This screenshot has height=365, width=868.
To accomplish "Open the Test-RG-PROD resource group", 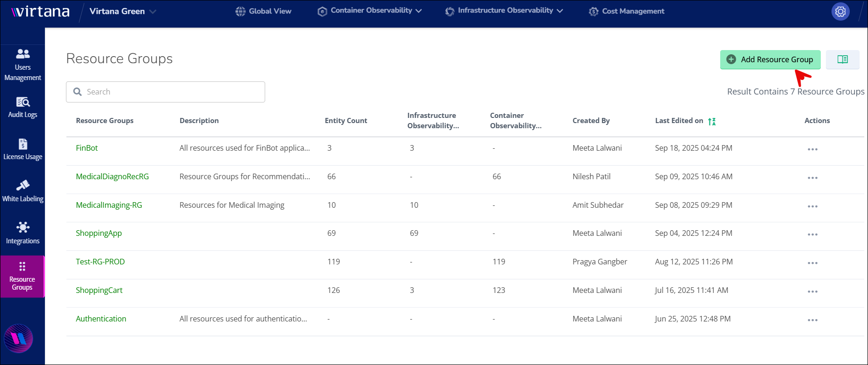I will 100,262.
